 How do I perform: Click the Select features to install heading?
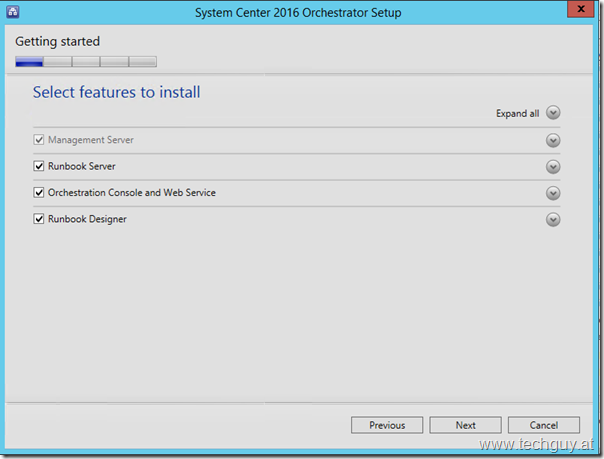coord(116,92)
